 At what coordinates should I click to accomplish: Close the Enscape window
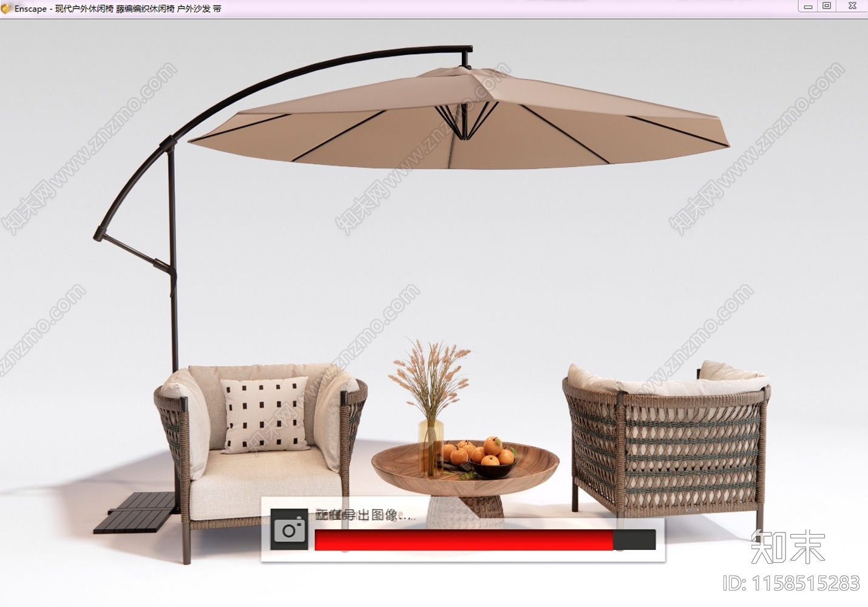(x=852, y=6)
